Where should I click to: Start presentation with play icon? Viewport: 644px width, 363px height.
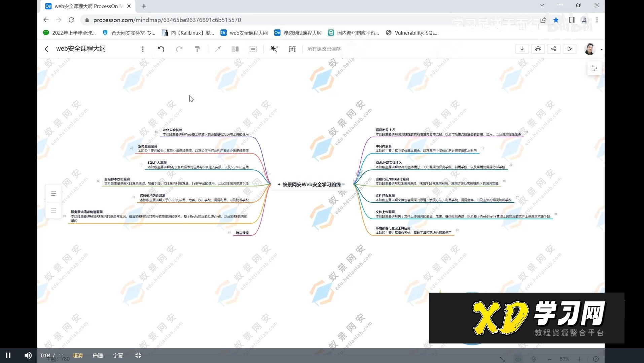(x=569, y=49)
